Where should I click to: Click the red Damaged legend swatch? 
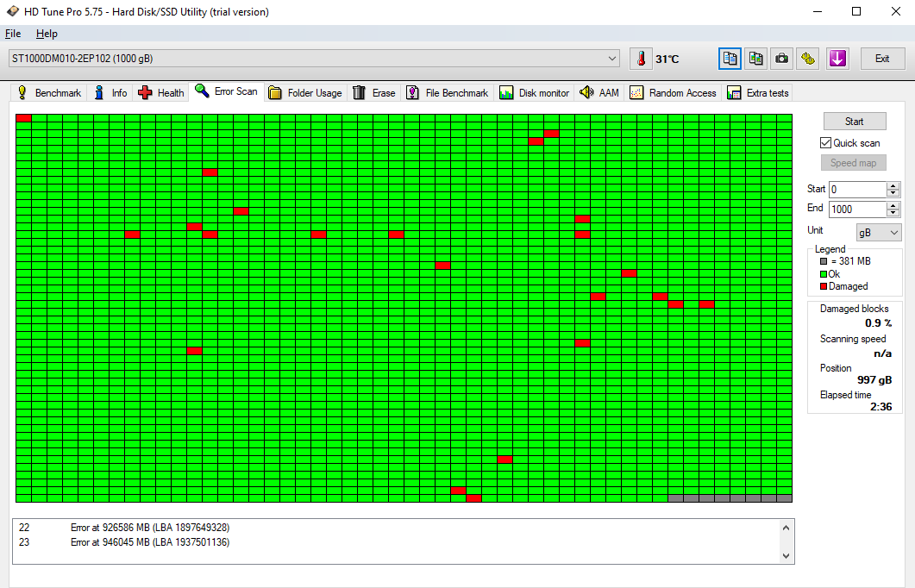tap(824, 286)
